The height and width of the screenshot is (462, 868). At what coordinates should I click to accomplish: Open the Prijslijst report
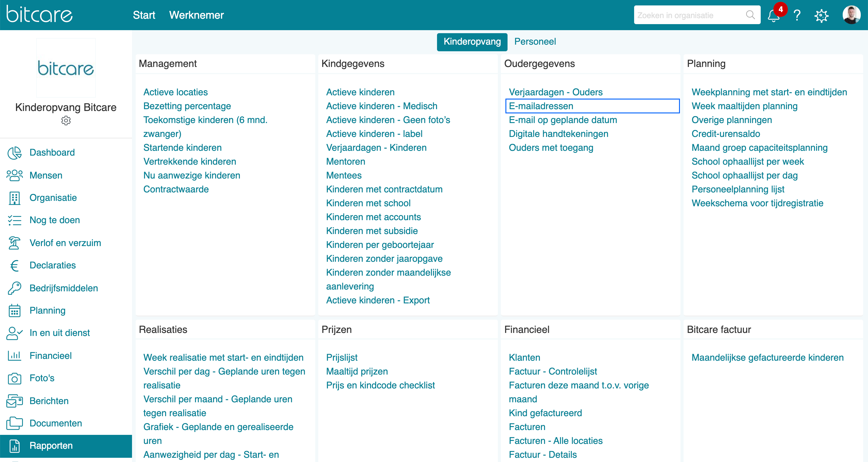click(x=342, y=357)
